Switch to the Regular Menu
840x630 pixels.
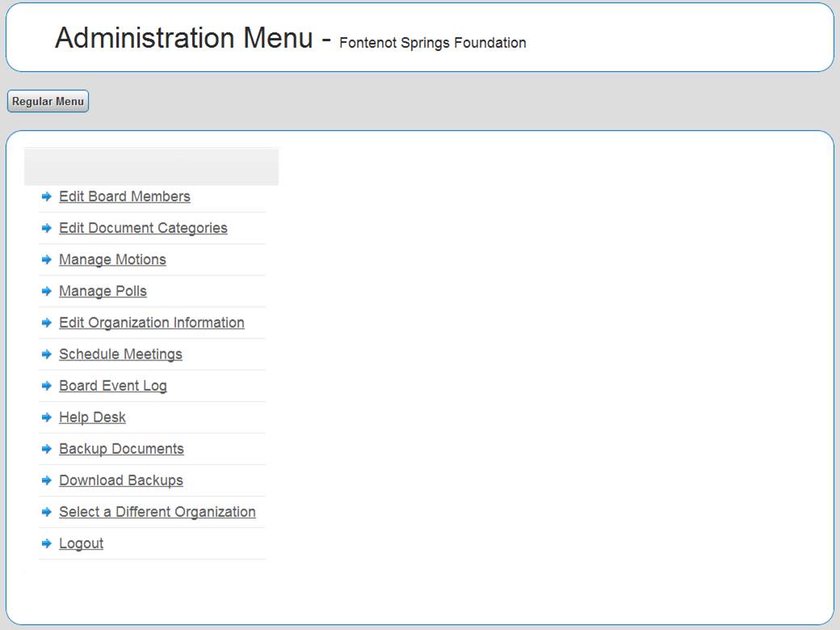point(48,102)
